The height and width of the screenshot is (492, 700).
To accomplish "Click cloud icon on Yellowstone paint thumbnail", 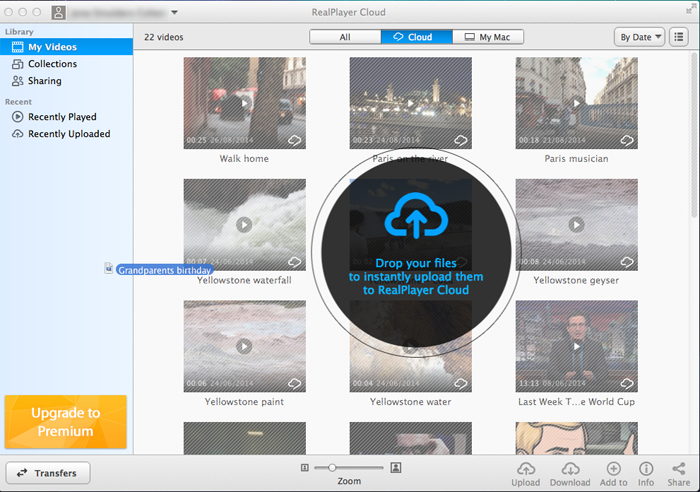I will coord(295,383).
